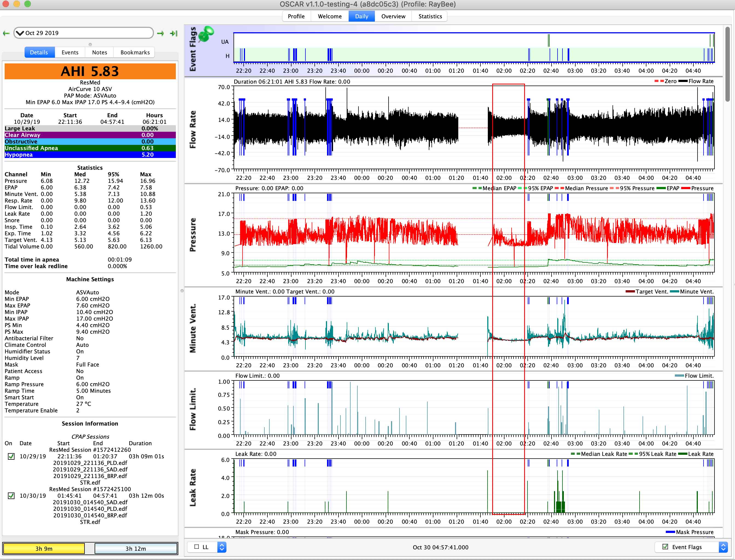
Task: Click the green pushpin on Event Flags graph
Action: (206, 34)
